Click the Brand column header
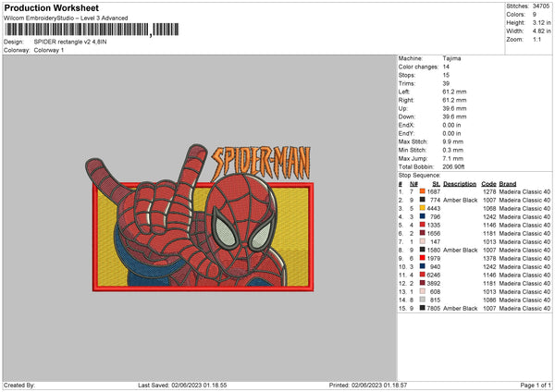 508,183
